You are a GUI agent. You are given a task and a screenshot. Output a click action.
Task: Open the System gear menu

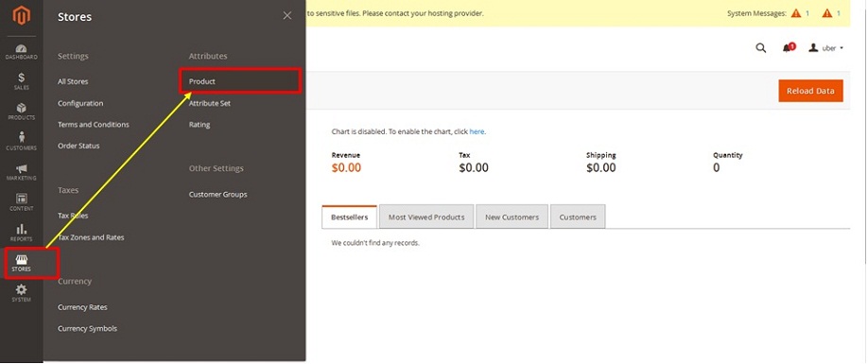click(x=22, y=294)
